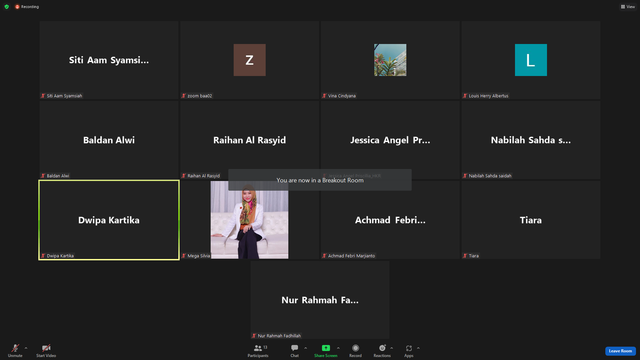Viewport: 640px width, 360px height.
Task: Click the Leave Room button
Action: 620,351
